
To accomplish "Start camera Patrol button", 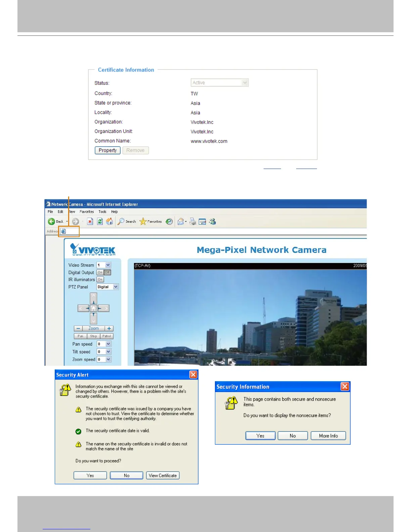I will pos(107,336).
